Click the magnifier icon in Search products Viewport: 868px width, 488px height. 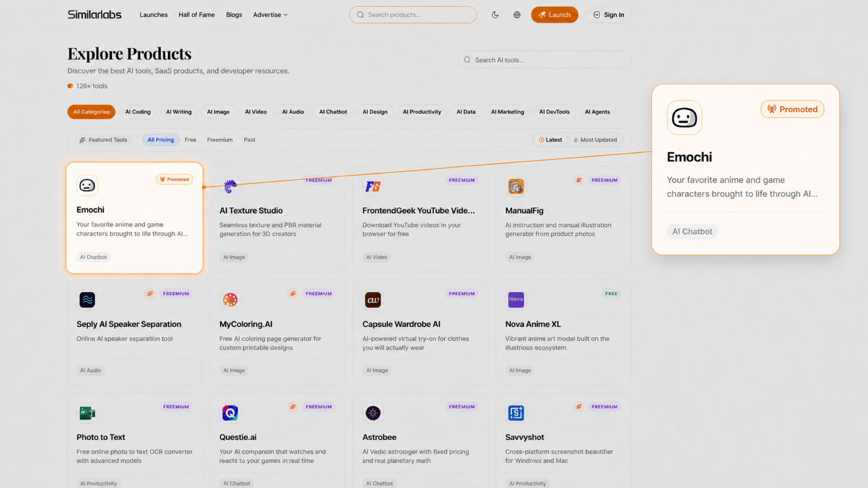pos(360,15)
